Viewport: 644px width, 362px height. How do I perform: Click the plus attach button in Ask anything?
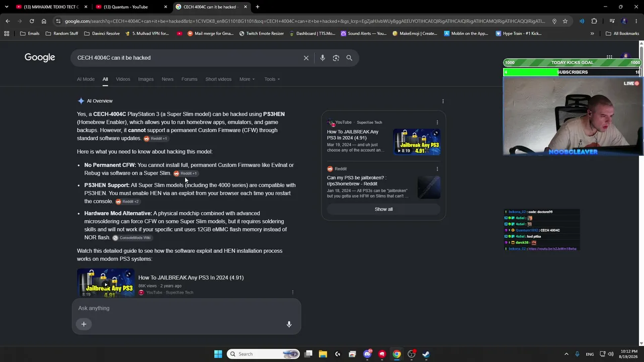coord(84,324)
